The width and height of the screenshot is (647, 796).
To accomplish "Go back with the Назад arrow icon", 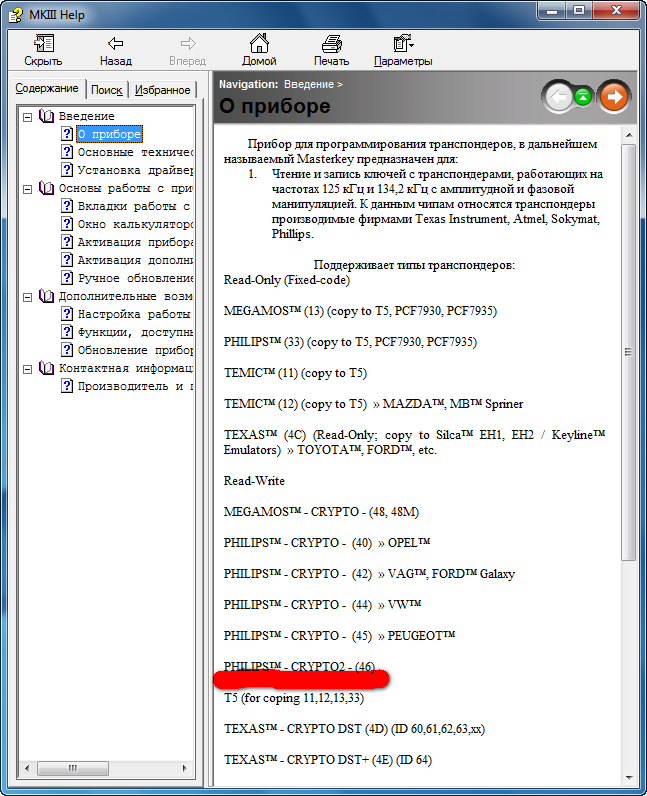I will tap(116, 43).
